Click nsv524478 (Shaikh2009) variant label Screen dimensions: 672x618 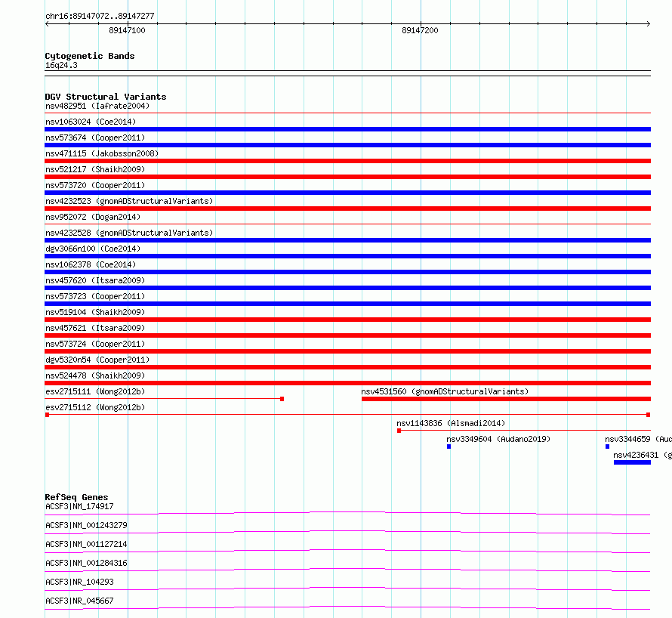coord(95,375)
